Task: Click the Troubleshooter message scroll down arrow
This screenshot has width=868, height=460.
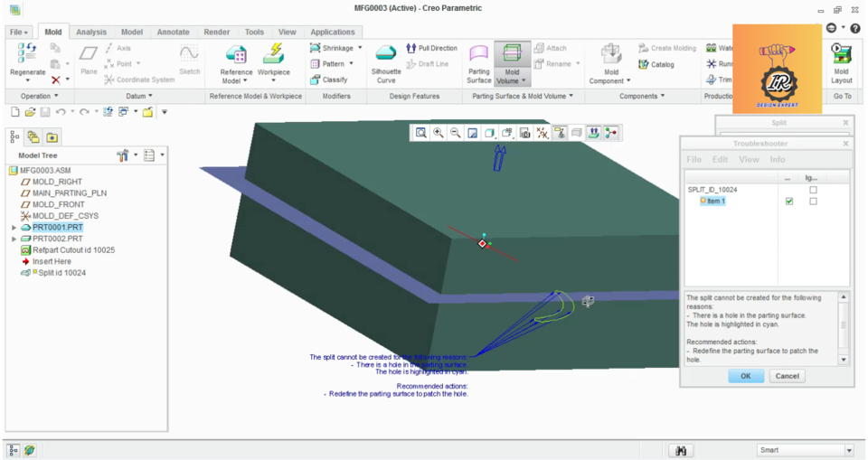Action: pyautogui.click(x=844, y=360)
